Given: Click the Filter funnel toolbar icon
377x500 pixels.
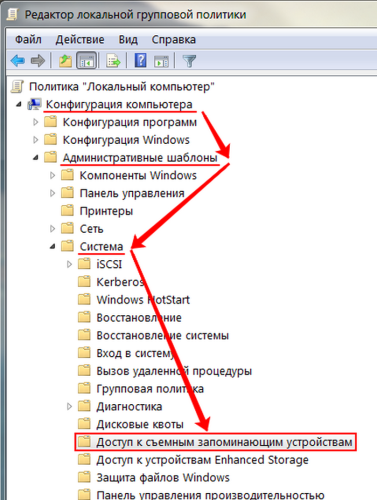Looking at the screenshot, I should [189, 61].
